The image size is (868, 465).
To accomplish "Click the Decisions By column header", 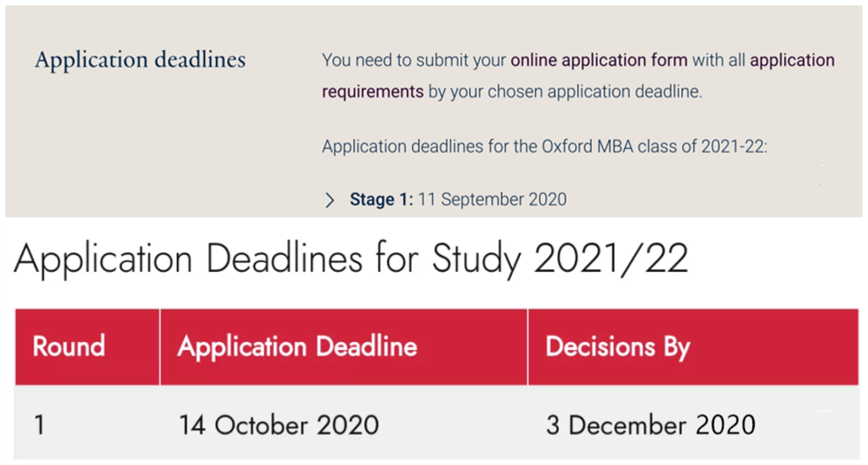I will [x=617, y=347].
